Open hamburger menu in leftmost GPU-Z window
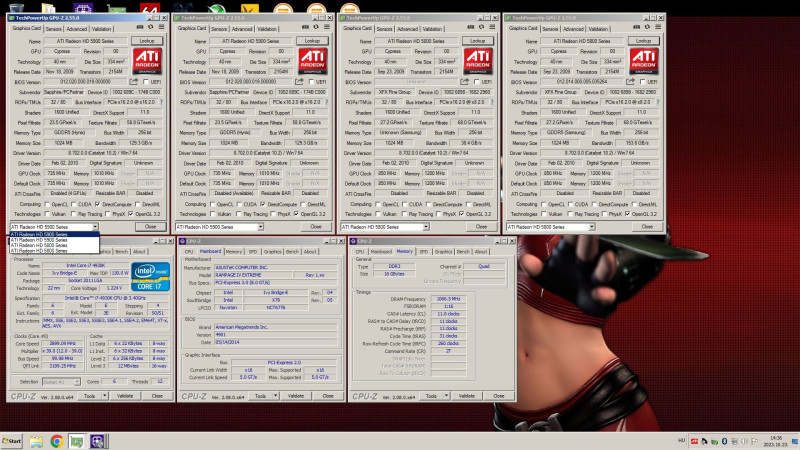Image resolution: width=800 pixels, height=450 pixels. [161, 27]
